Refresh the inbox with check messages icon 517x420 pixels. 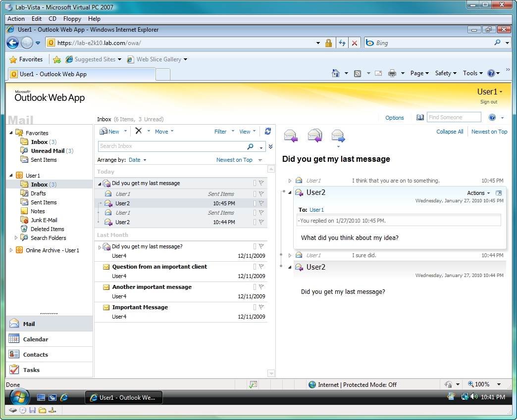click(268, 131)
